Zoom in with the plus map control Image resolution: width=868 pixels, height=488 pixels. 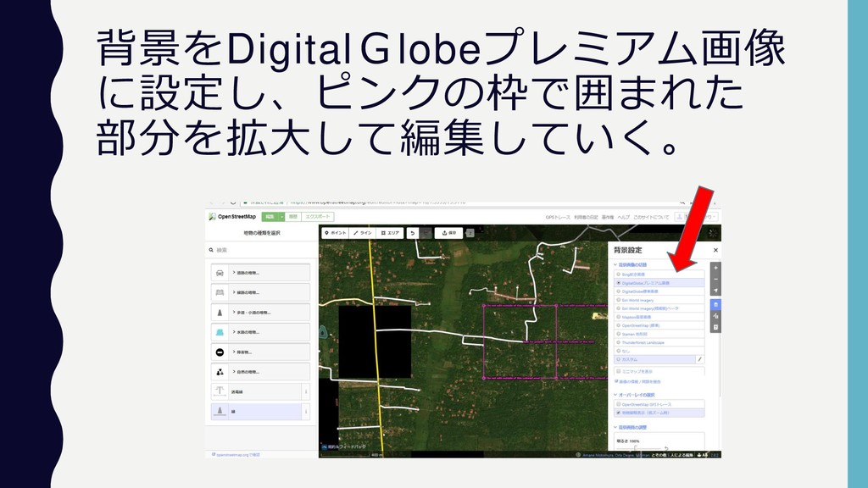tap(715, 268)
